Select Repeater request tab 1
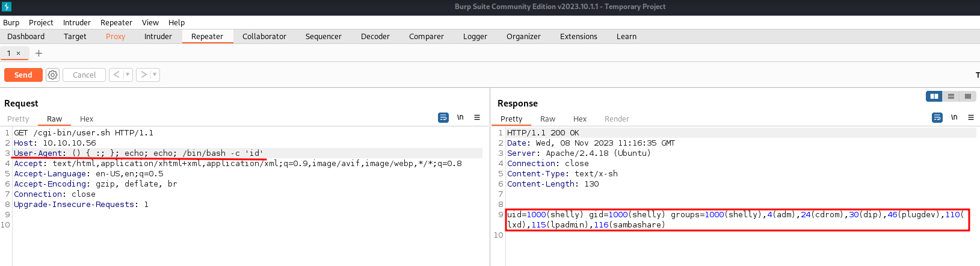This screenshot has height=266, width=980. 9,53
